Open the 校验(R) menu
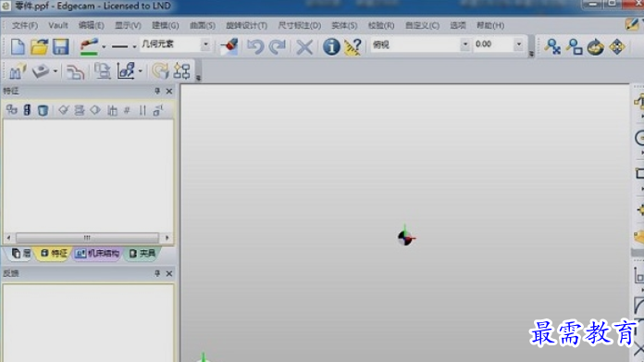 (380, 26)
